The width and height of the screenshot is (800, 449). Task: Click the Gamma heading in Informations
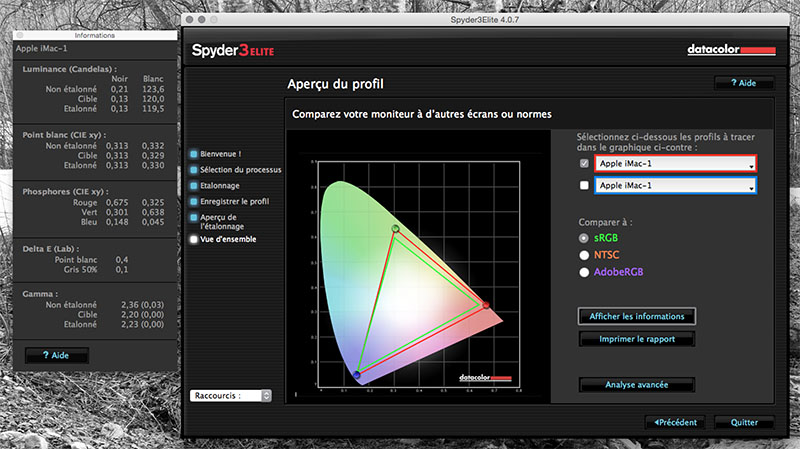coord(40,294)
